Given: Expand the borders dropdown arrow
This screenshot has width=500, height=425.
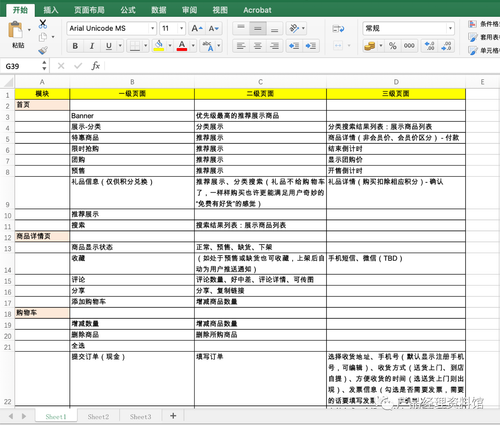Looking at the screenshot, I should click(145, 46).
